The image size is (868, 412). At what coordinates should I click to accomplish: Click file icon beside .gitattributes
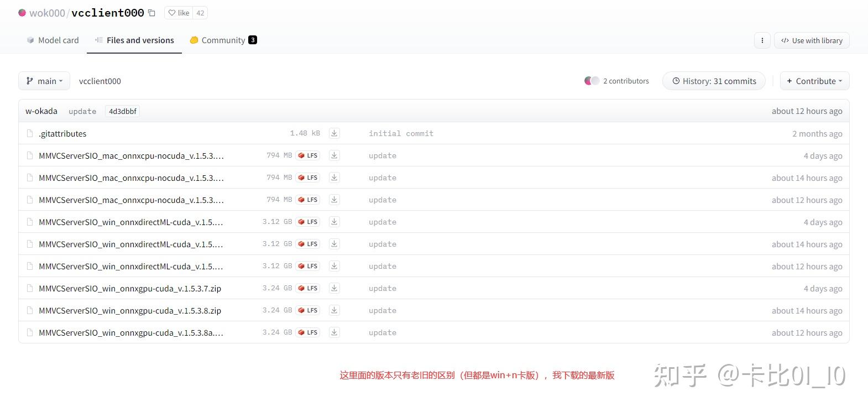[x=30, y=133]
